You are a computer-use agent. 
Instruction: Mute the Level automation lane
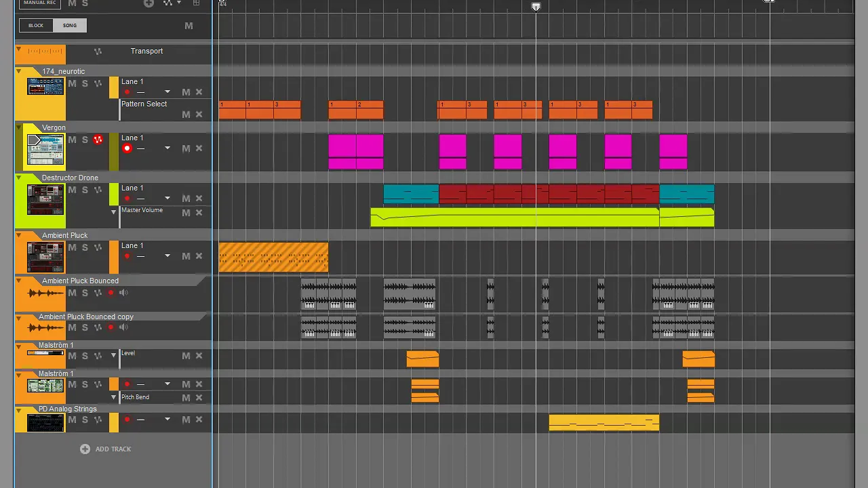click(x=186, y=356)
